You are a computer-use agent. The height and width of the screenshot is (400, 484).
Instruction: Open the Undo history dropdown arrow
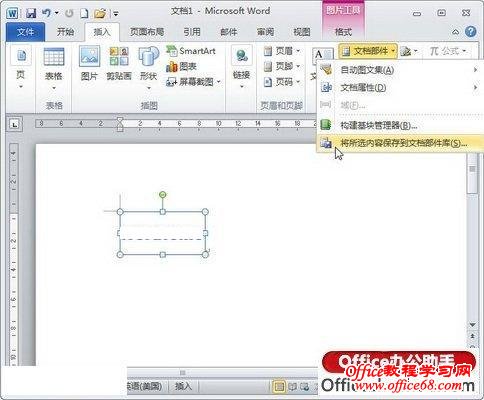click(x=56, y=13)
